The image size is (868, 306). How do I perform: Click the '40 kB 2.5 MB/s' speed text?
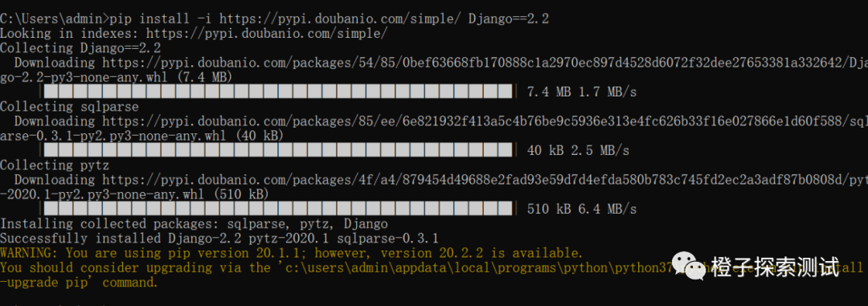(578, 150)
